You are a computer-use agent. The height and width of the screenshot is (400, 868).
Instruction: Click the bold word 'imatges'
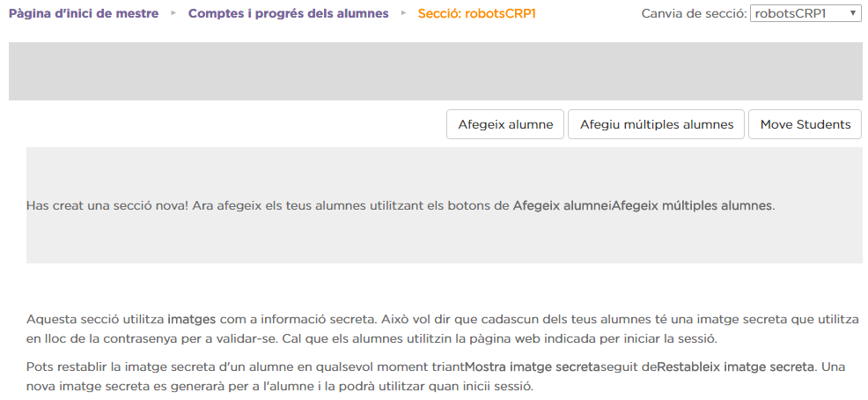coord(192,320)
